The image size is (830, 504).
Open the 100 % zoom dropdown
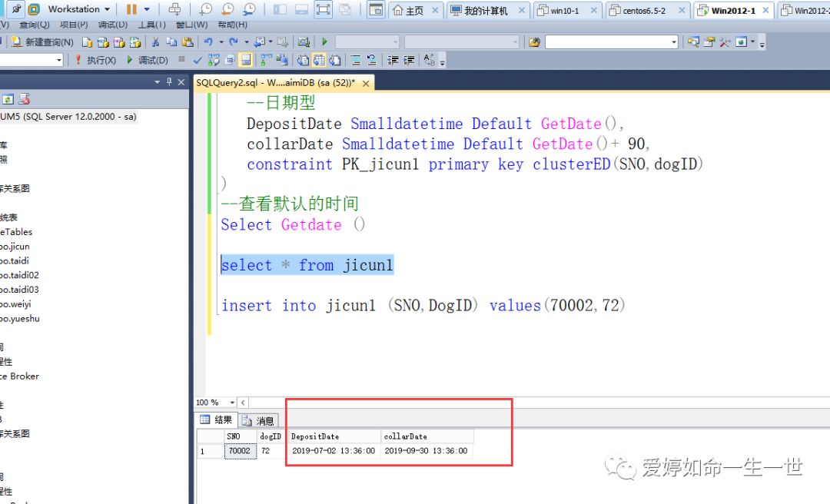(232, 403)
